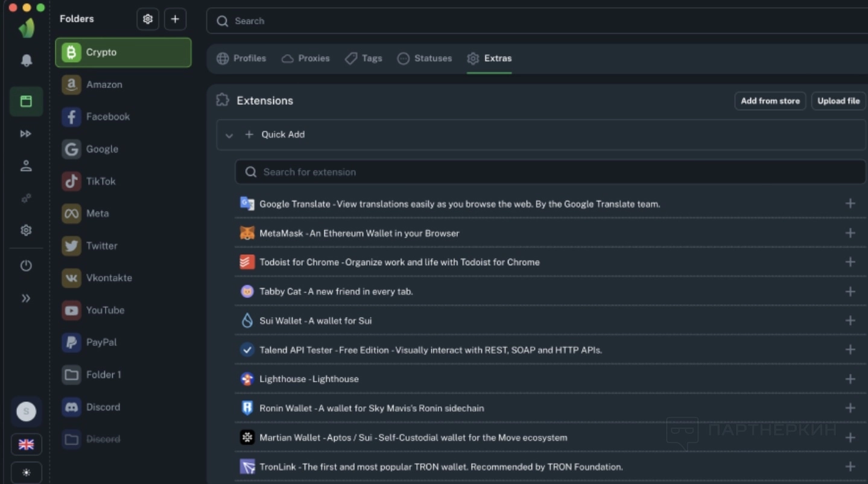This screenshot has height=484, width=868.
Task: Click the Search for extension field
Action: [549, 172]
